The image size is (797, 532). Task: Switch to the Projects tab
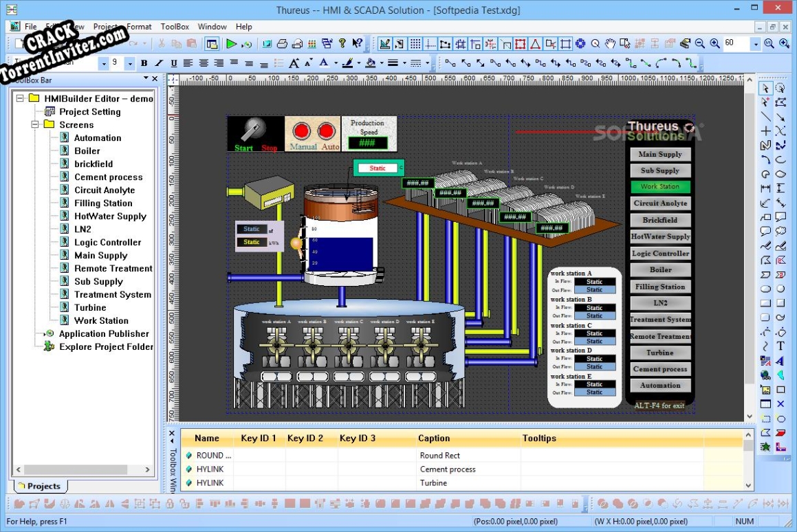tap(40, 486)
